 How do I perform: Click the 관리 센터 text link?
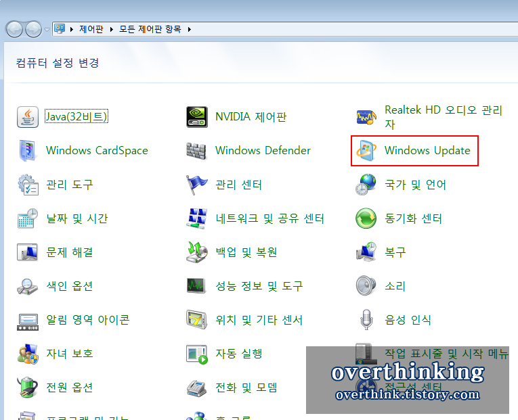238,185
